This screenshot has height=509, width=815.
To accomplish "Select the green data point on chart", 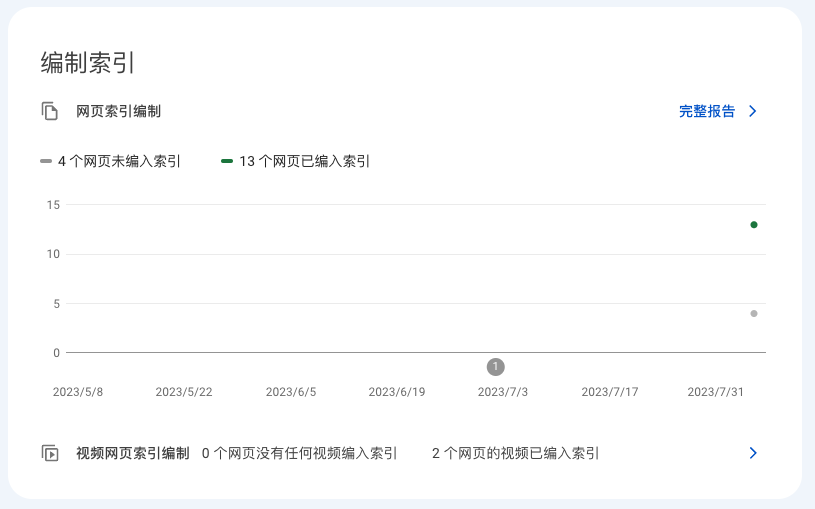I will click(754, 224).
